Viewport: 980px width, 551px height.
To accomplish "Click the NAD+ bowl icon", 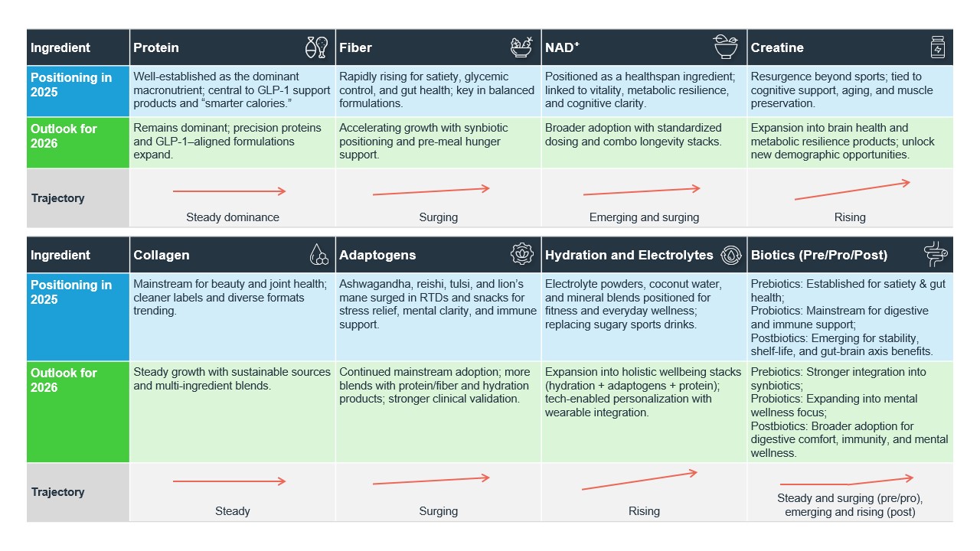I will pos(724,47).
